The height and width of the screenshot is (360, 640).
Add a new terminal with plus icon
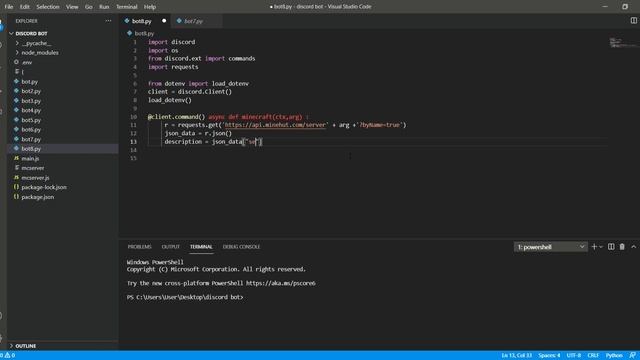(594, 247)
